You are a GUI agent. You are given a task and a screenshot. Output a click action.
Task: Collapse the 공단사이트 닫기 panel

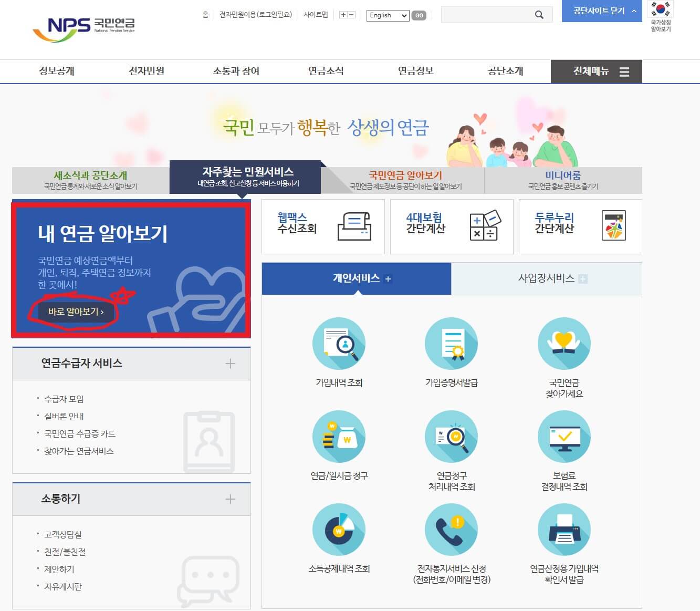602,11
